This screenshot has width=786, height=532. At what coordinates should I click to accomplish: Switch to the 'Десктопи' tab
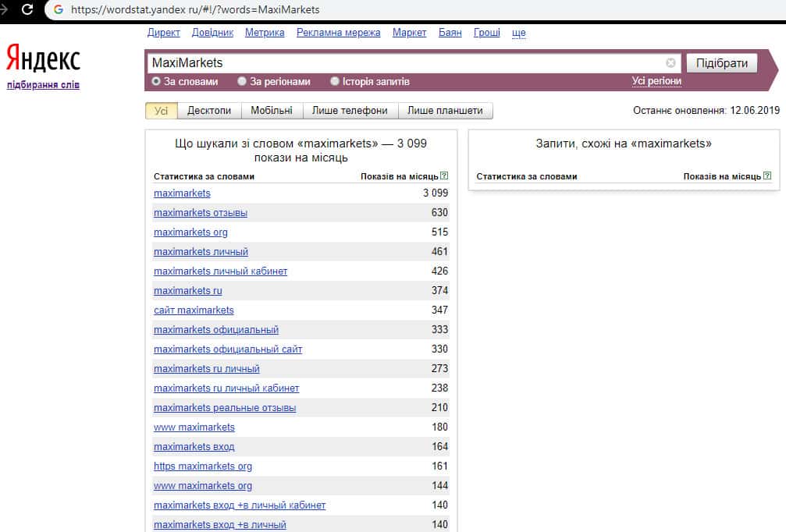(209, 111)
